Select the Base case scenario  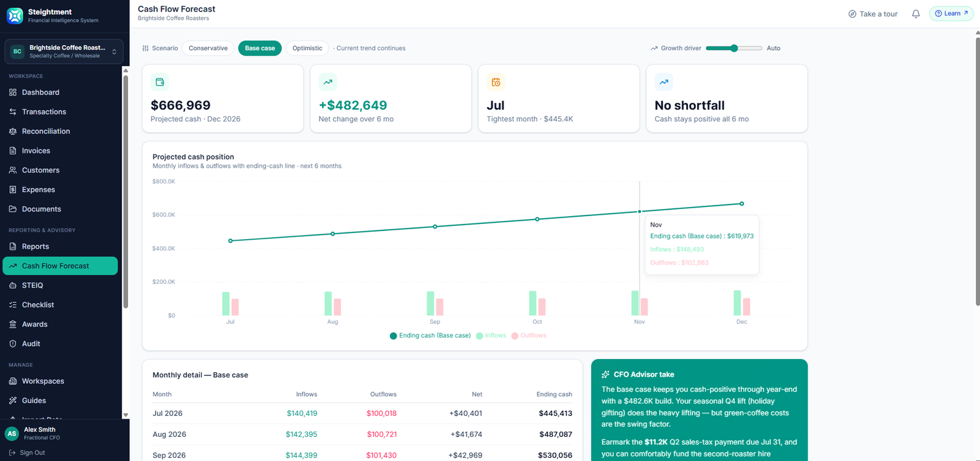(260, 48)
